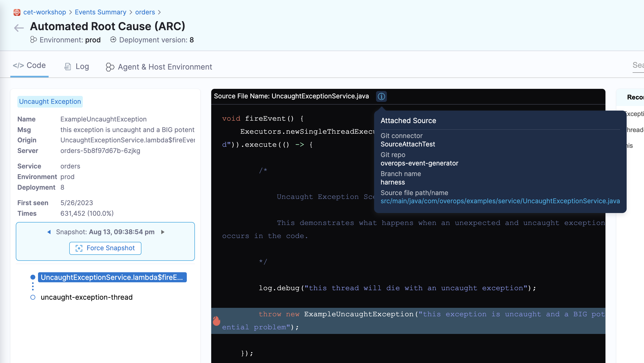This screenshot has width=644, height=363.
Task: Click the chevron after the orders breadcrumb
Action: pyautogui.click(x=160, y=12)
